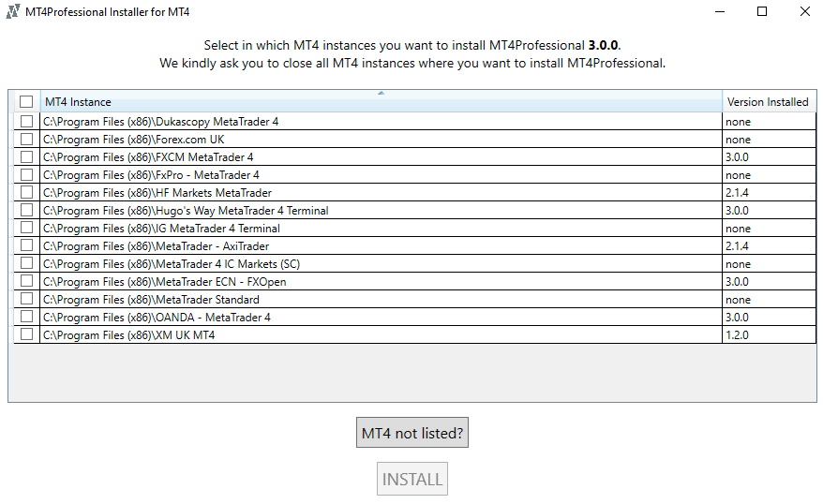Click version 3.0.0 in the FXCM row
Image resolution: width=823 pixels, height=504 pixels.
(737, 157)
